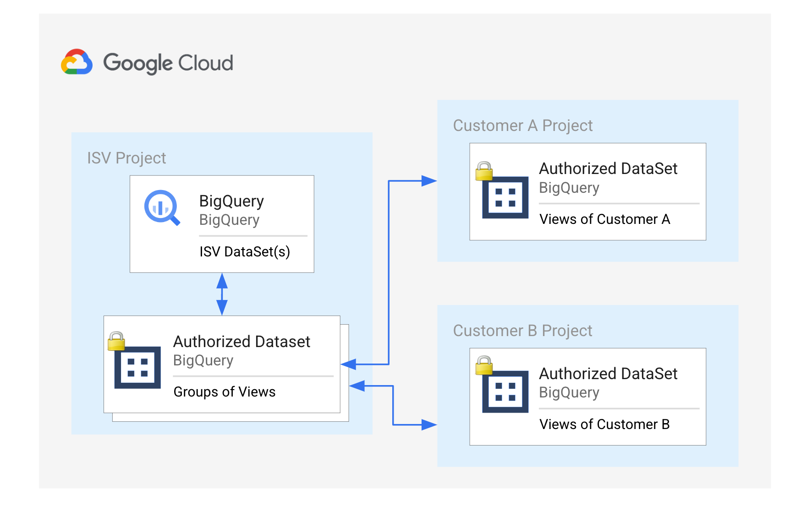Click Customer A dataset grid icon

coord(505,197)
